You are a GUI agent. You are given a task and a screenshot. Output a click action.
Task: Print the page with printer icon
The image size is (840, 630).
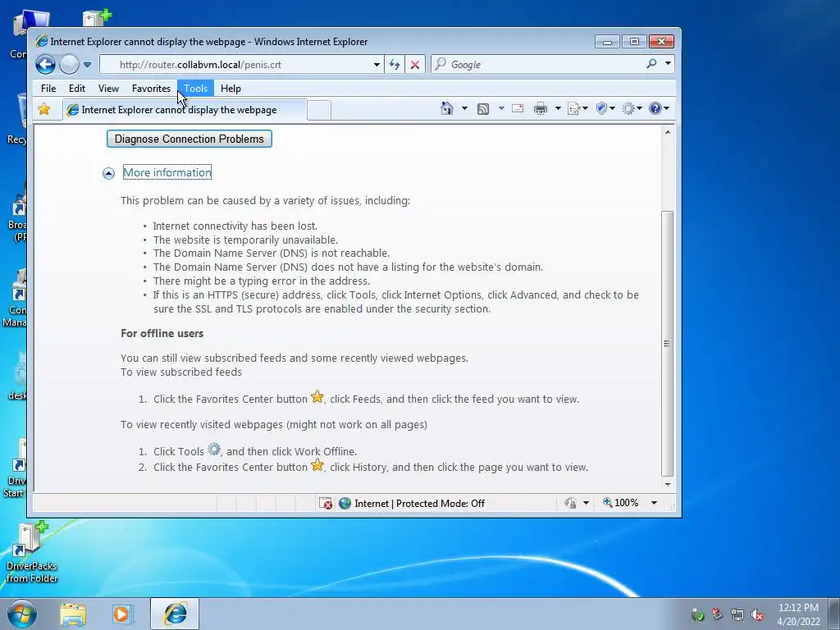coord(540,109)
